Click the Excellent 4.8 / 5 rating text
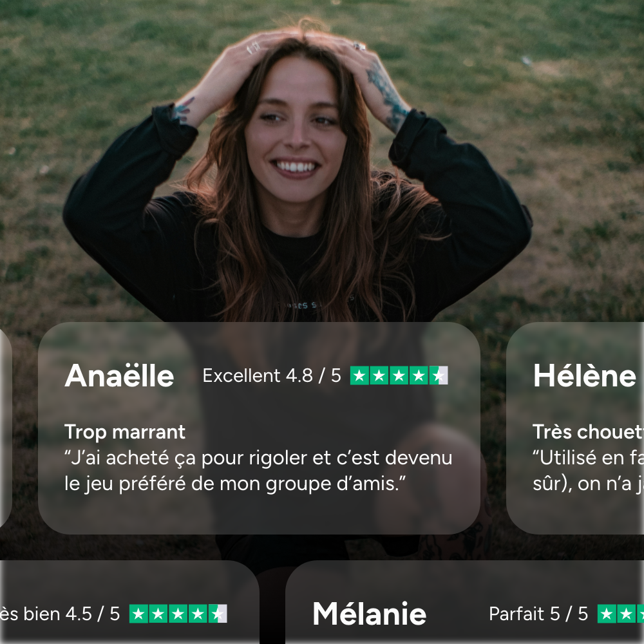The width and height of the screenshot is (644, 644). pyautogui.click(x=272, y=375)
